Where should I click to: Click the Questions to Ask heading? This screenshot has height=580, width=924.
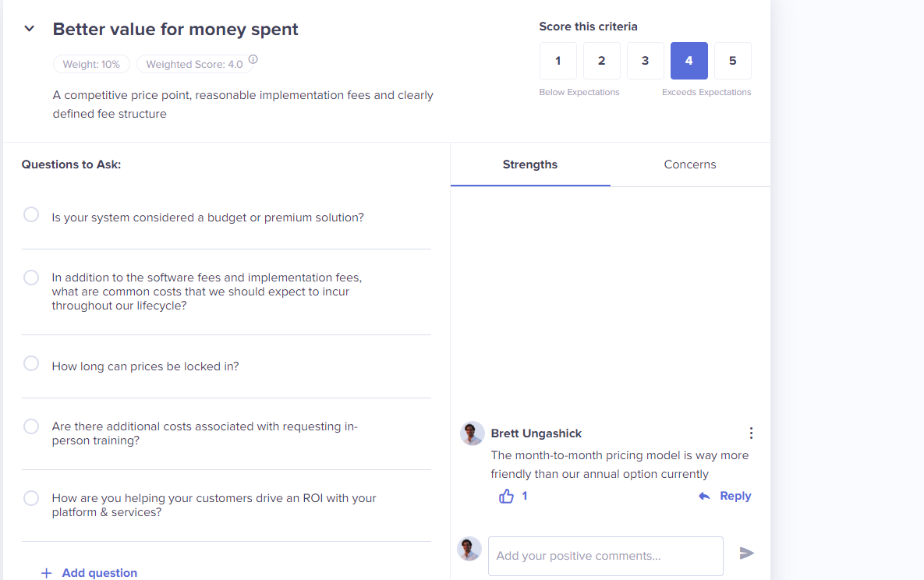(71, 164)
